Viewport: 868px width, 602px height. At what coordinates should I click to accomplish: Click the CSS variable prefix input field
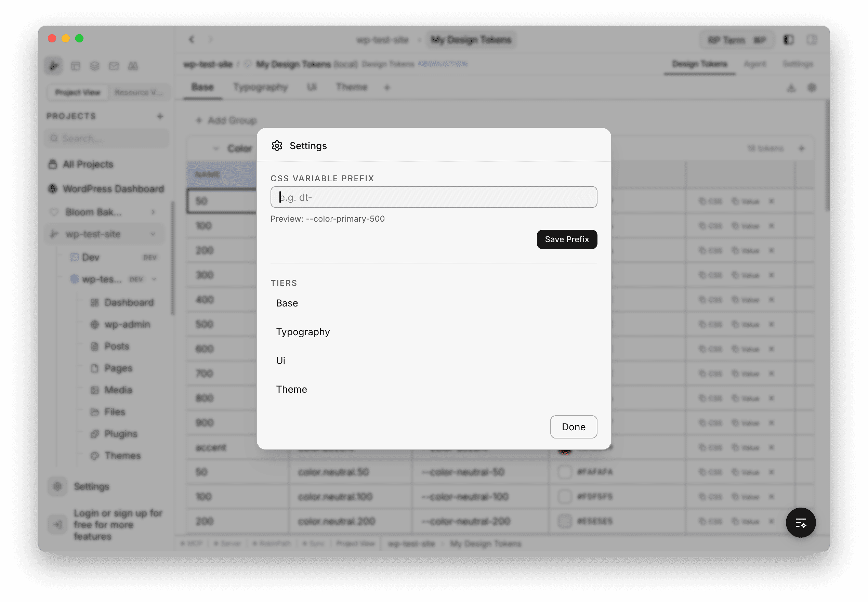[433, 197]
